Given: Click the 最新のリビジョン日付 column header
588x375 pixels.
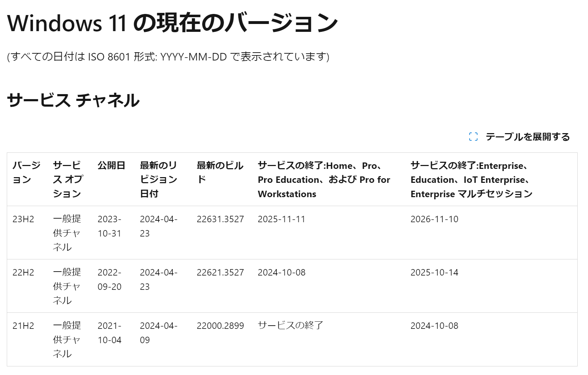Looking at the screenshot, I should 158,179.
